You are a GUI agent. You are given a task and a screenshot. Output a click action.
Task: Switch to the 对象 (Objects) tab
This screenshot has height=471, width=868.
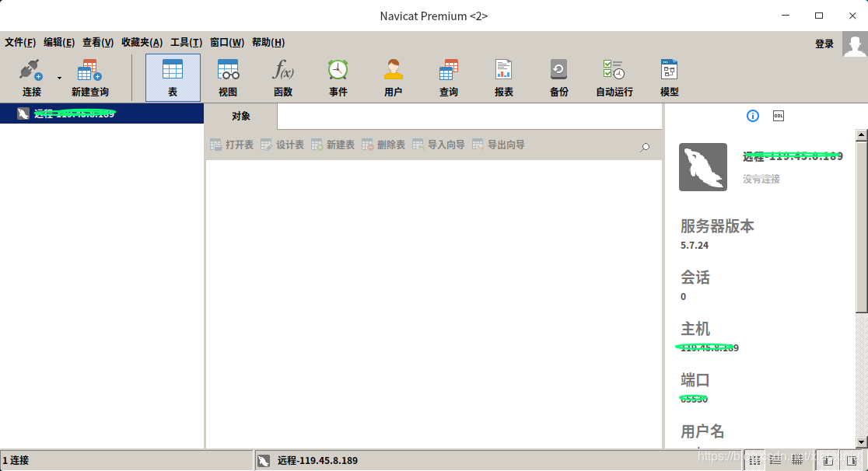click(241, 117)
